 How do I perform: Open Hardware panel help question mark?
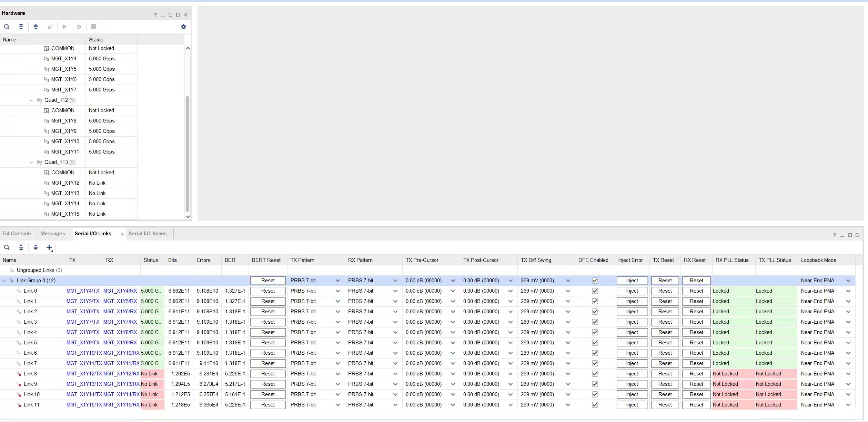155,14
